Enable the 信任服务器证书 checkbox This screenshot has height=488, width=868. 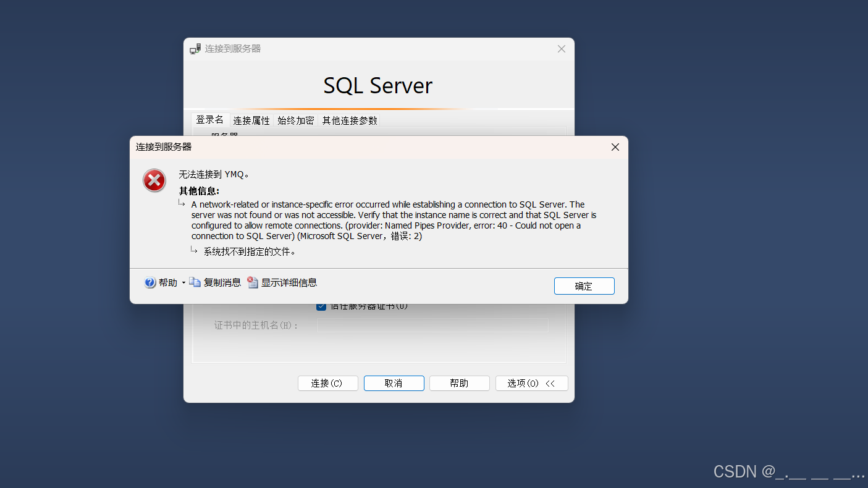point(321,305)
